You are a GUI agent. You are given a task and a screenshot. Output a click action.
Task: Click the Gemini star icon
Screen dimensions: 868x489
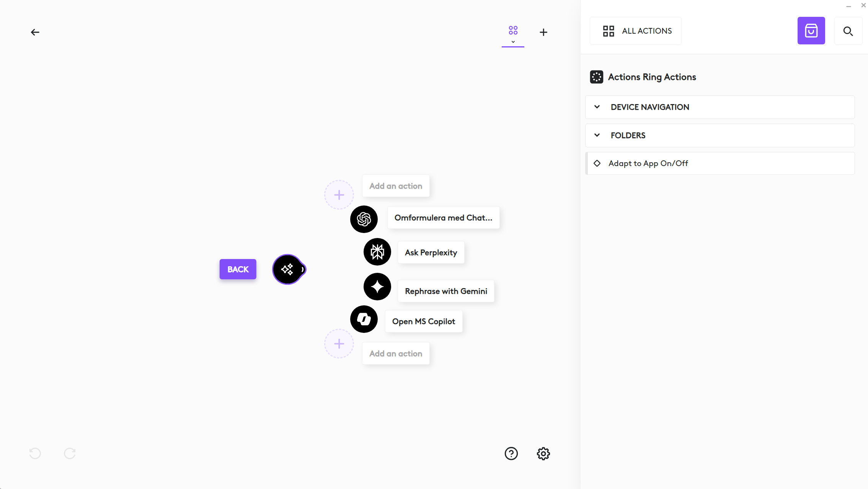point(377,287)
